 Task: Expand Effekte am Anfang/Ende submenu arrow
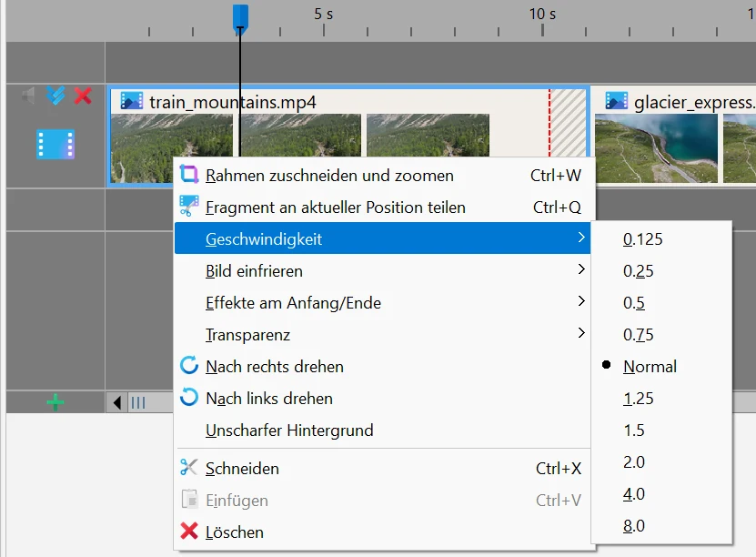[581, 301]
